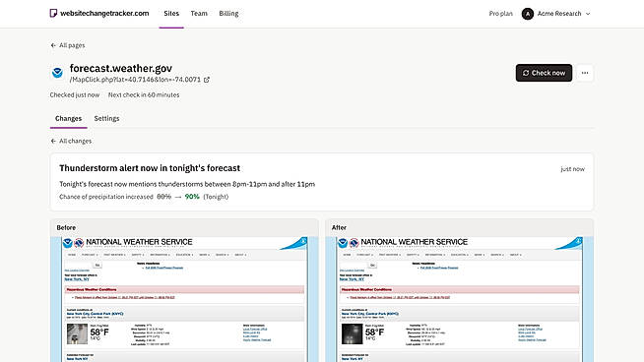Click the just now timestamp
Image resolution: width=644 pixels, height=362 pixels.
[572, 169]
